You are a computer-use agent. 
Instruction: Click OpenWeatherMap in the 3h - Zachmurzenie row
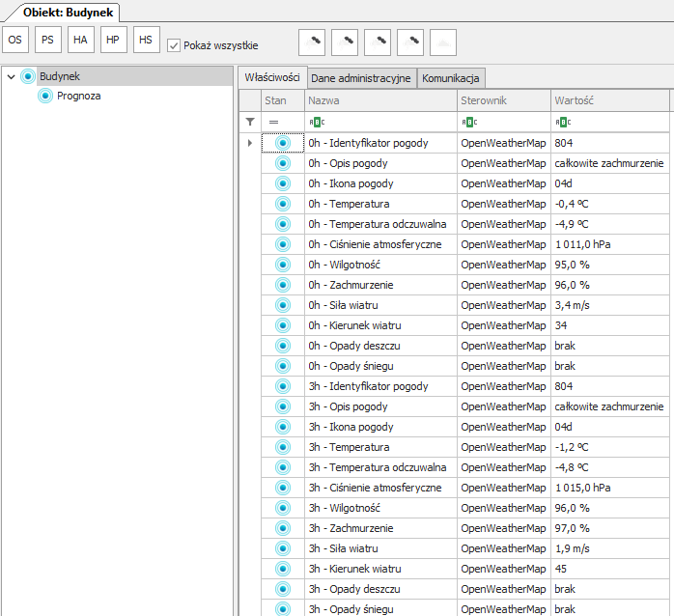point(503,528)
